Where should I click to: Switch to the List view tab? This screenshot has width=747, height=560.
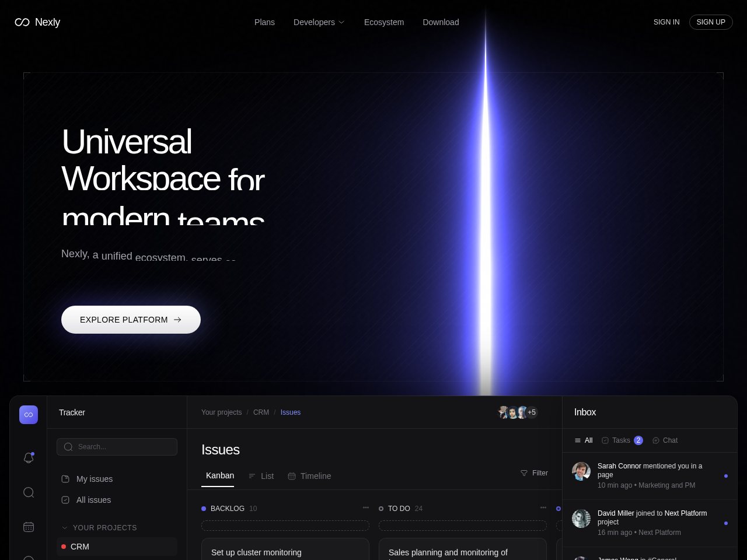(x=261, y=476)
